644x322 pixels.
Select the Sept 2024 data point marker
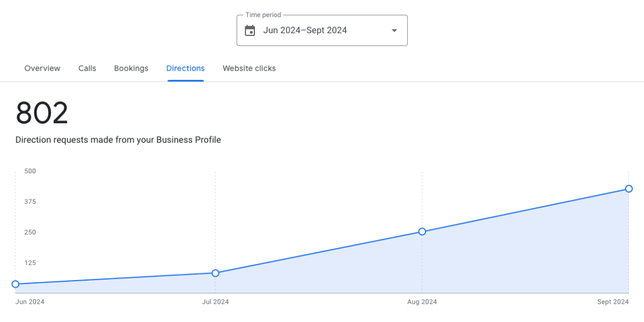point(628,189)
